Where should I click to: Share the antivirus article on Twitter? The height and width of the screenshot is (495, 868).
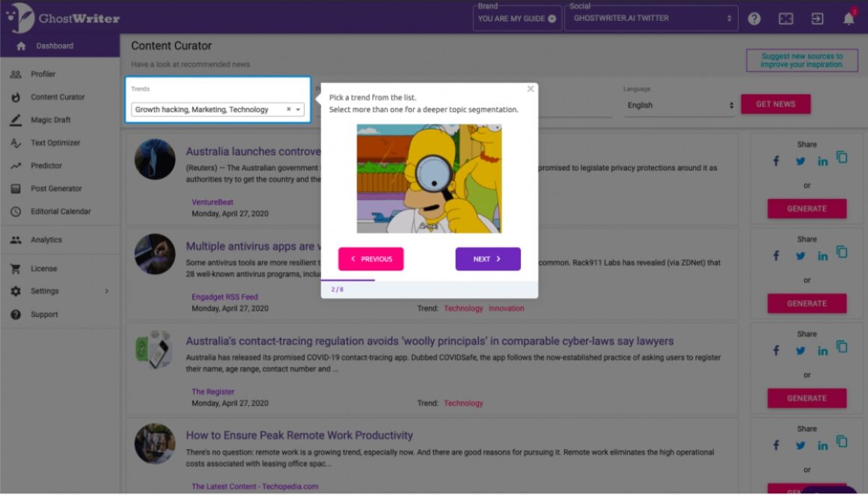[x=800, y=255]
